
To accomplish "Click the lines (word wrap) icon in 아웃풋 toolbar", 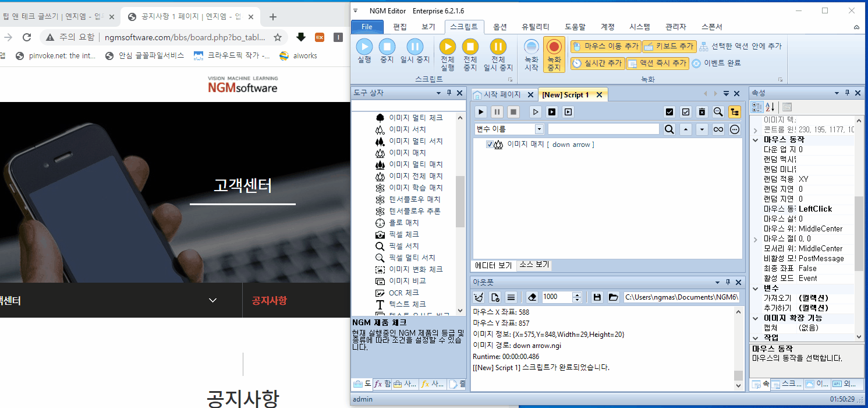I will (511, 297).
